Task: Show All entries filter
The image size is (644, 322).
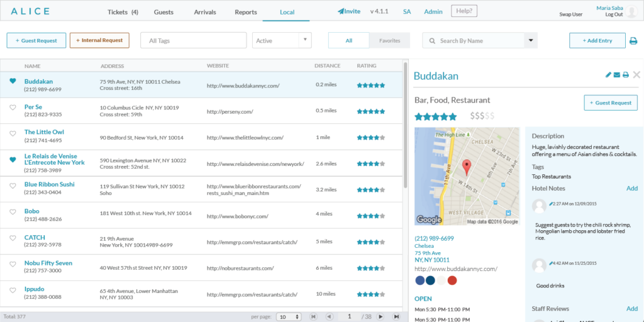Action: pos(348,41)
